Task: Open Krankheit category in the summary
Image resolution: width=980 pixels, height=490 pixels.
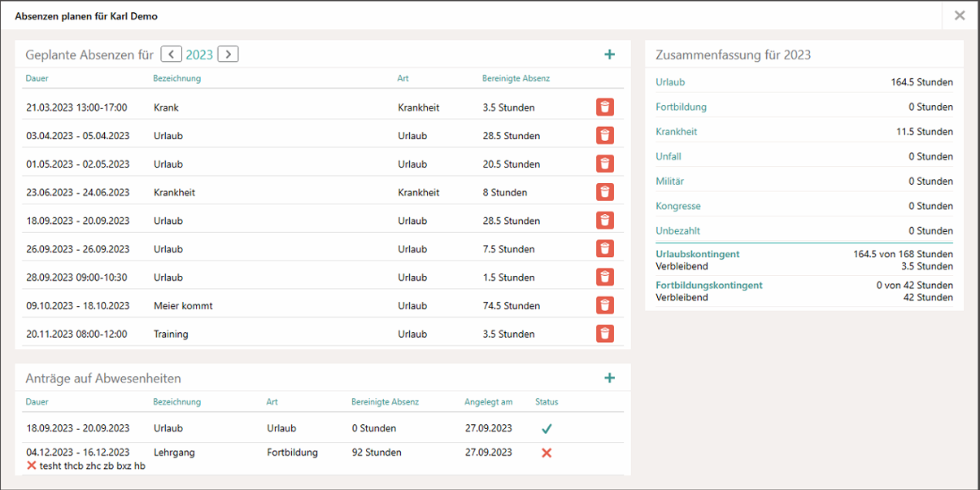Action: coord(676,132)
